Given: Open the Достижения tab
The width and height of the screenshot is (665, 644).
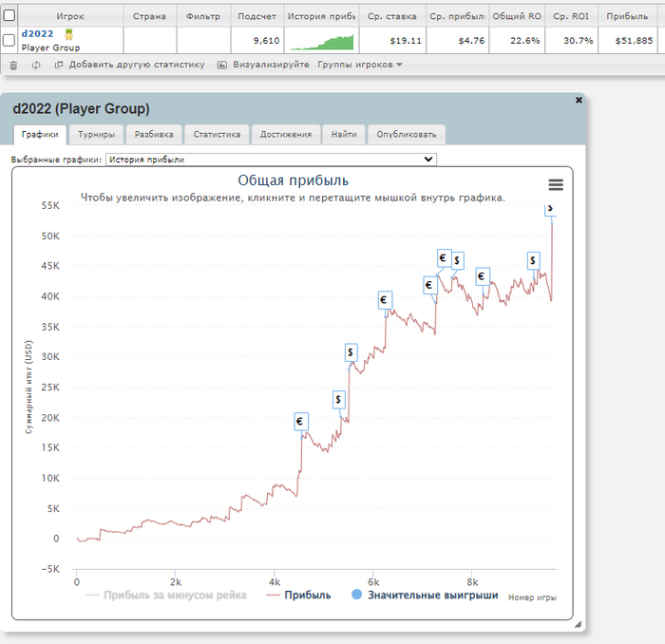Looking at the screenshot, I should pyautogui.click(x=286, y=134).
